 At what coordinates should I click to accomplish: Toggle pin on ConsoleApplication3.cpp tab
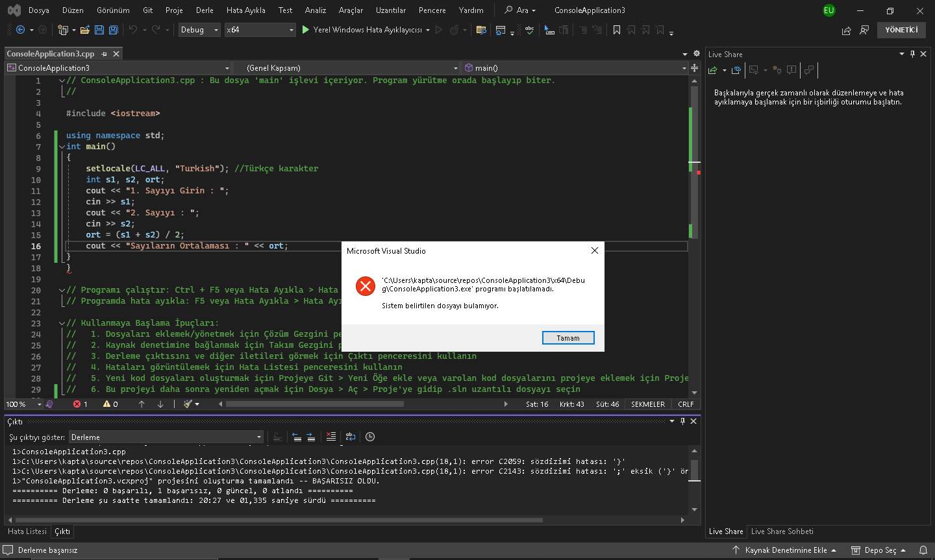pyautogui.click(x=104, y=54)
